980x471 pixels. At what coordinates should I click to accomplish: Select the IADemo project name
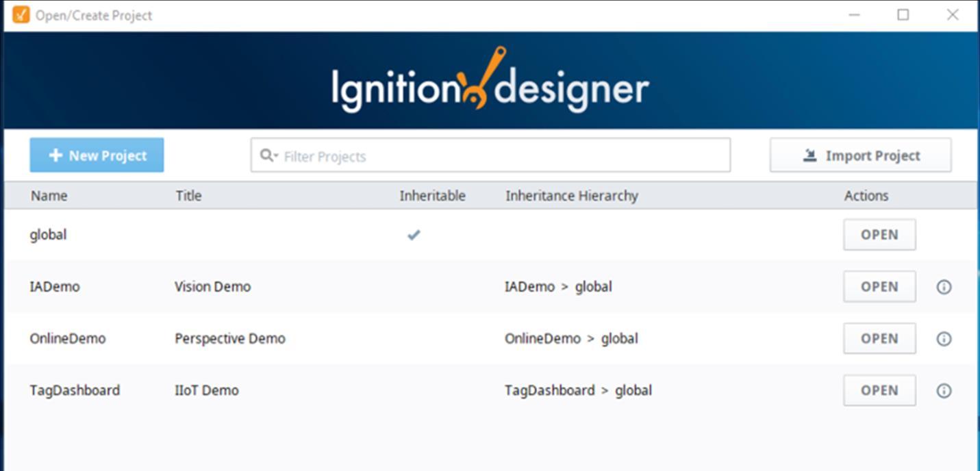tap(55, 287)
